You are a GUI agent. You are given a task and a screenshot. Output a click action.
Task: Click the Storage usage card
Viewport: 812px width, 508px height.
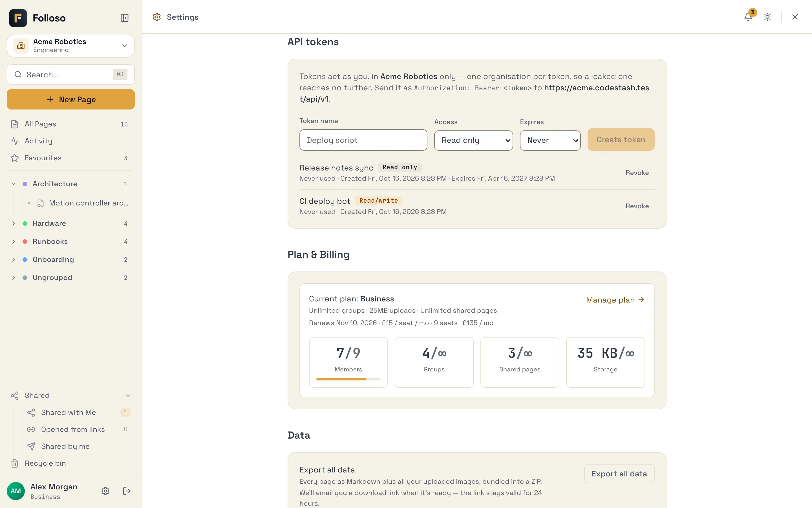point(605,362)
